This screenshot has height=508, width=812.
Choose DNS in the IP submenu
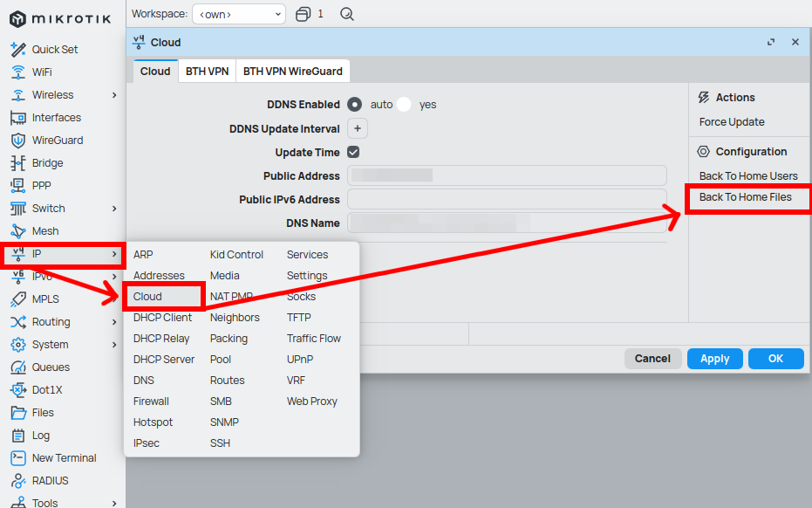[x=143, y=381]
